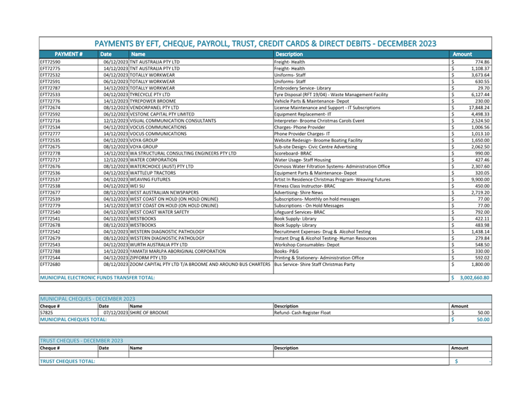Select 'WEI SU' name cell
Image resolution: width=532 pixels, height=411 pixels.
(x=137, y=186)
